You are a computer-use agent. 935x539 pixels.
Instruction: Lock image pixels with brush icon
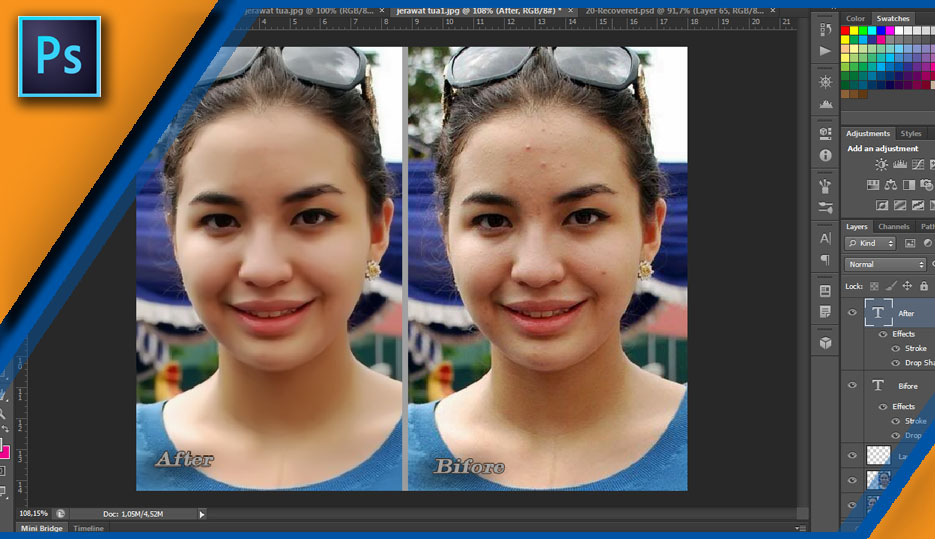click(891, 286)
